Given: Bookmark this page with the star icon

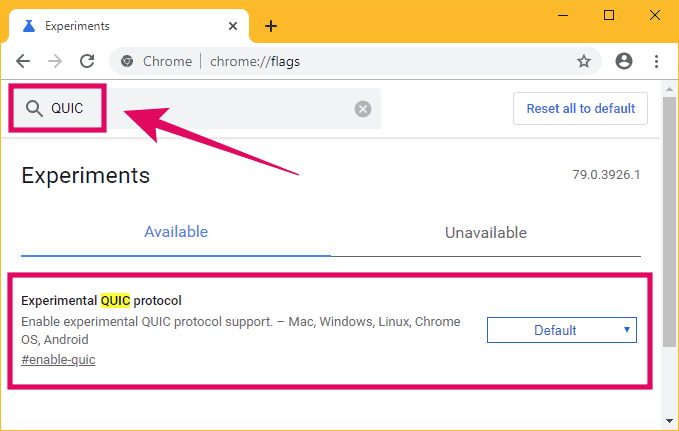Looking at the screenshot, I should pos(584,61).
